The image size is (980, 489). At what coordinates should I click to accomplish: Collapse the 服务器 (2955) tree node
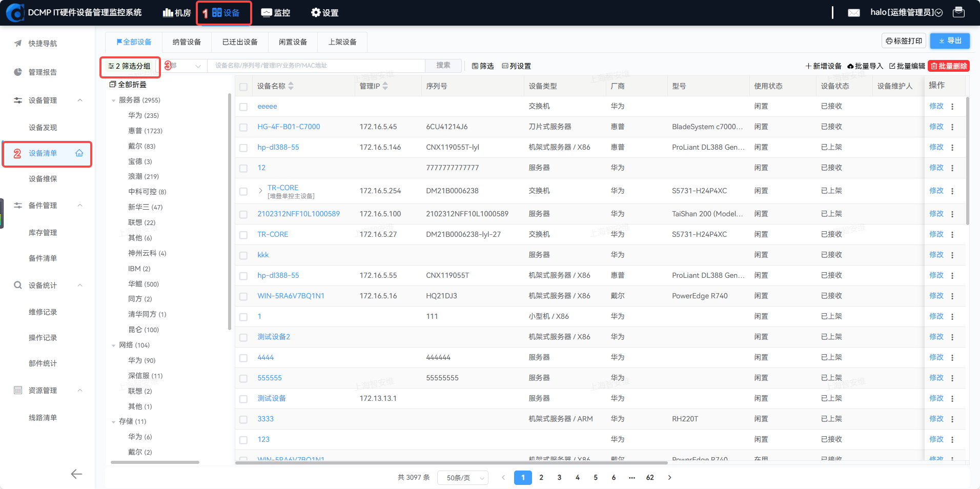(x=113, y=100)
